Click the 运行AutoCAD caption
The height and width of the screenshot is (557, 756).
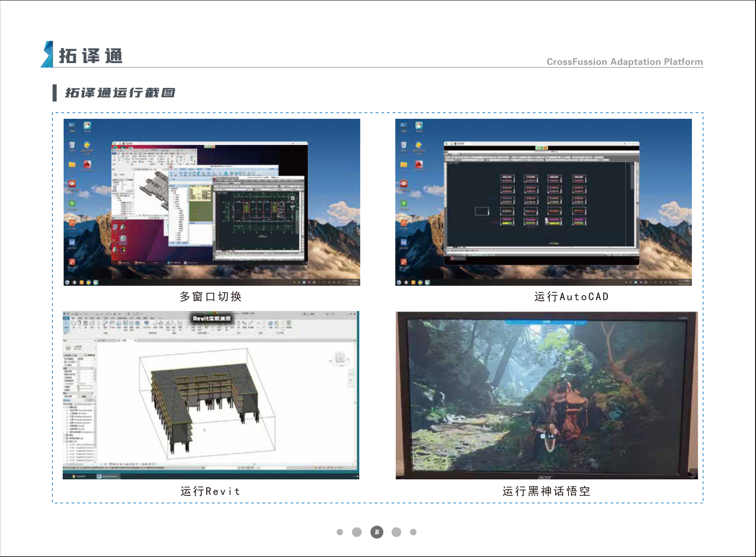(x=571, y=297)
